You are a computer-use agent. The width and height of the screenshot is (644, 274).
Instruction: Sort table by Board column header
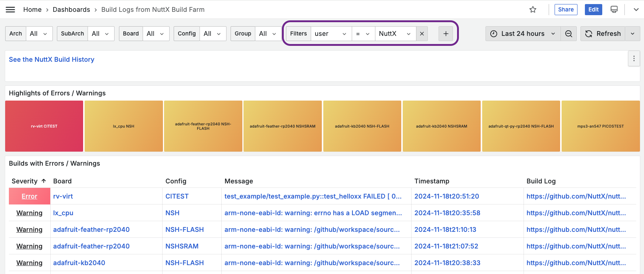[x=62, y=181]
